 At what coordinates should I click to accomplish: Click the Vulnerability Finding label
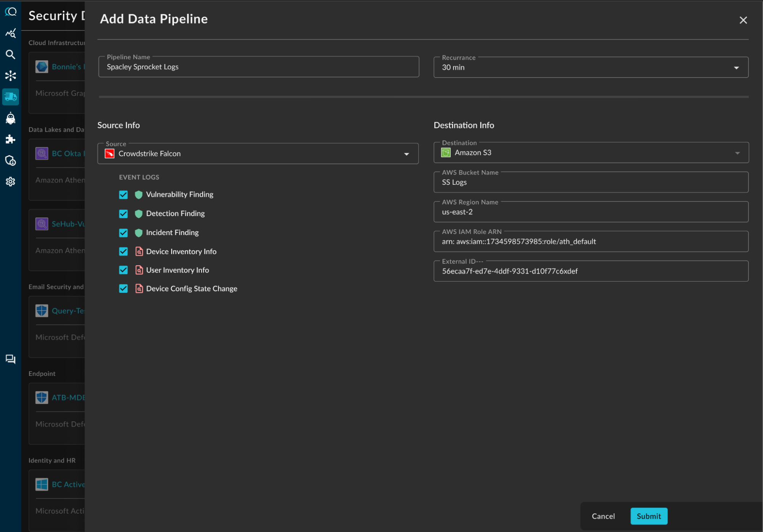(179, 195)
